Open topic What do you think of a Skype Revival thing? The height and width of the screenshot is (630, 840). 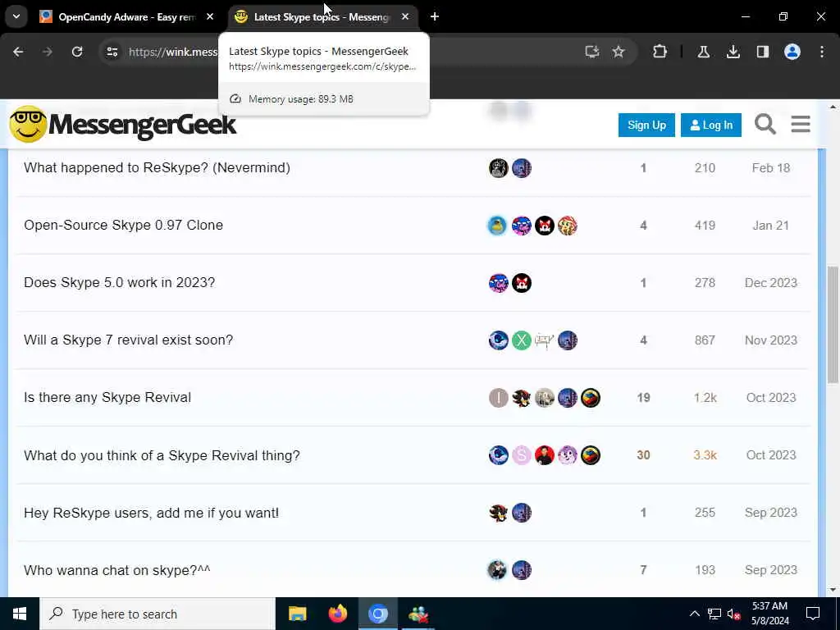(x=162, y=455)
